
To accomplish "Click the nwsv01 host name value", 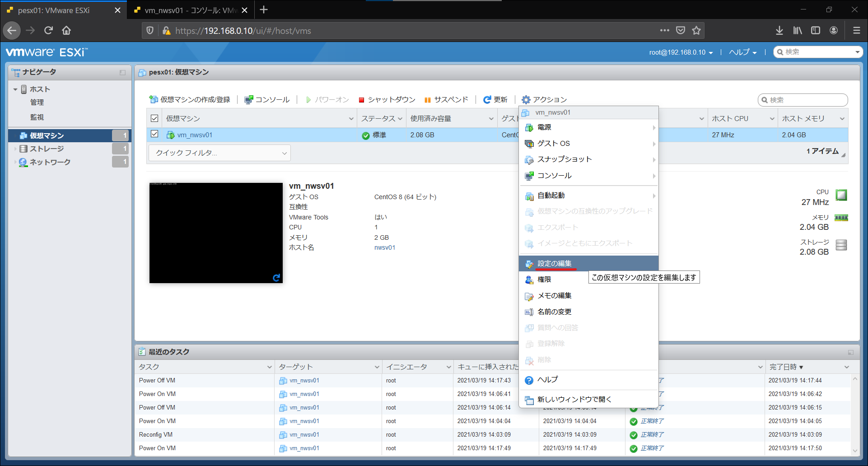I will [x=385, y=248].
